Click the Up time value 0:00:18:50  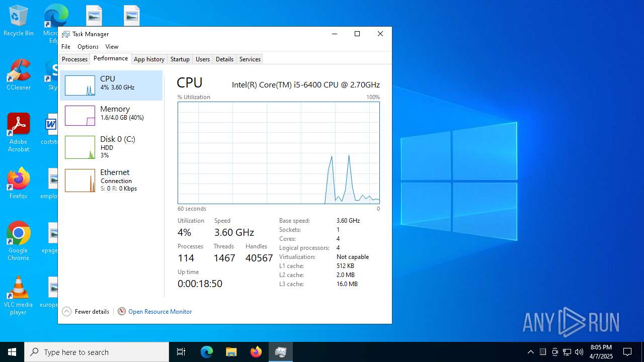point(200,284)
